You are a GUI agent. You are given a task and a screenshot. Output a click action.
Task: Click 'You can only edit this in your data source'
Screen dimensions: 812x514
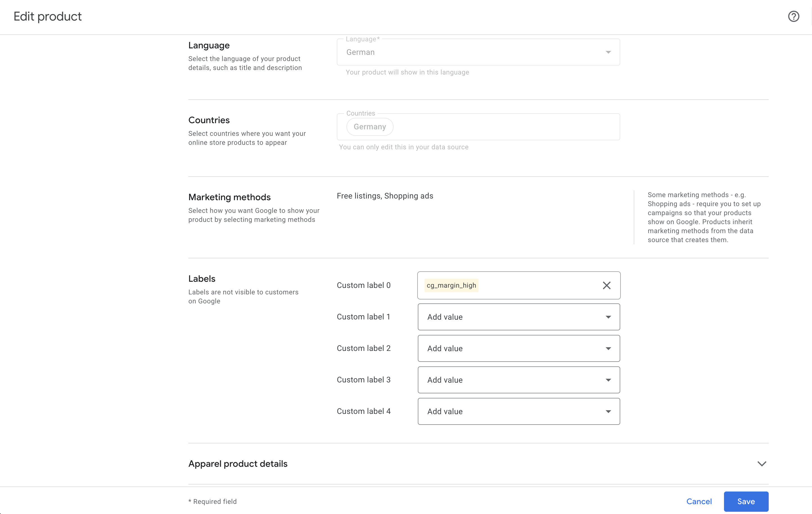404,147
